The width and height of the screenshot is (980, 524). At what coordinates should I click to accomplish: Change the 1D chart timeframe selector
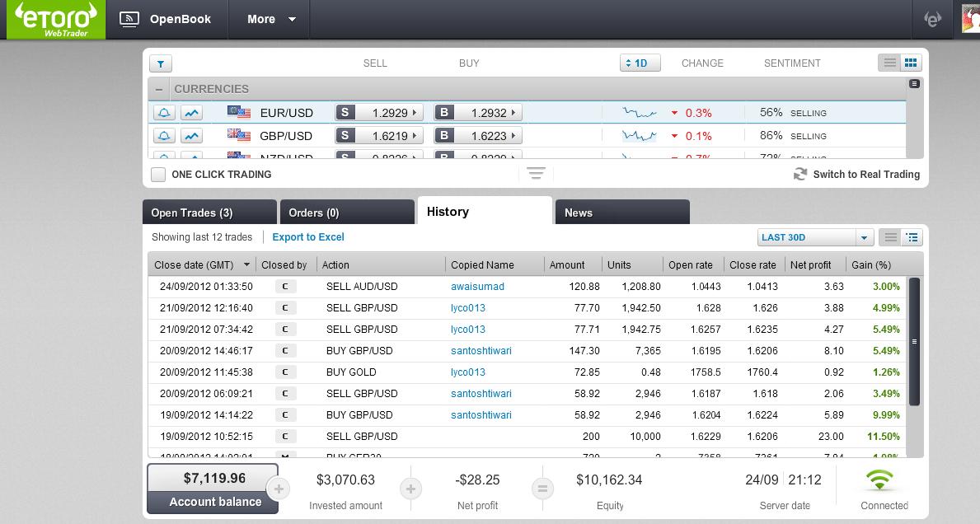640,63
